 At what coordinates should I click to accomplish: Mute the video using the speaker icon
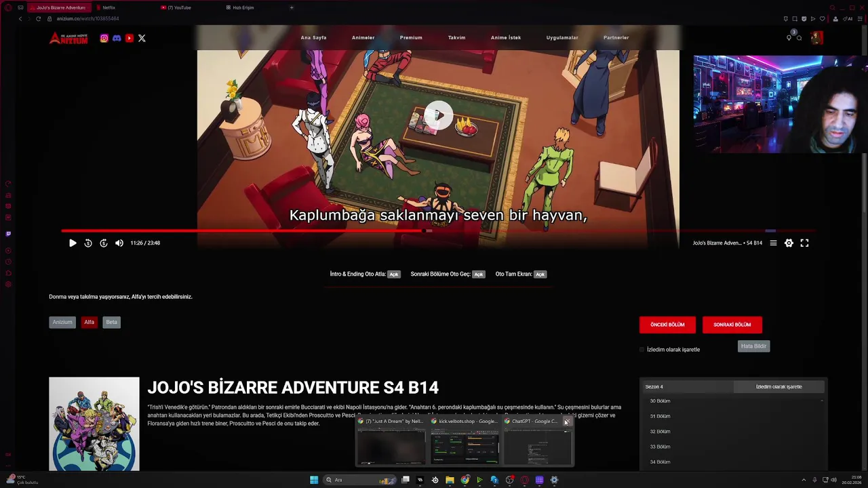[x=119, y=243]
